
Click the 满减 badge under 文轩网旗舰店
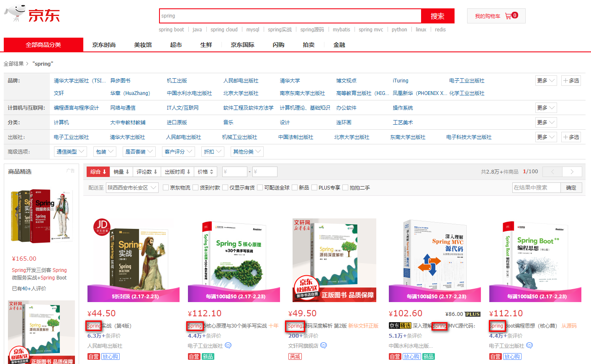click(295, 356)
